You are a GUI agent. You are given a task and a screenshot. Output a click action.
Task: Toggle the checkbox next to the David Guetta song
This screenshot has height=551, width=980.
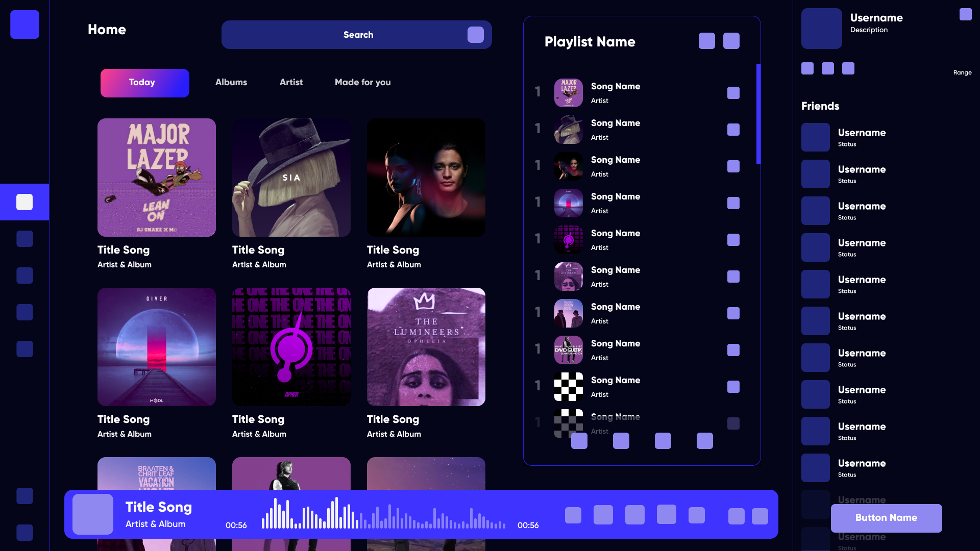coord(733,350)
